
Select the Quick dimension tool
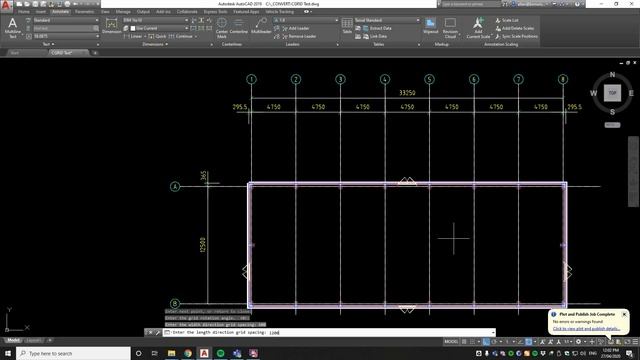[x=157, y=36]
